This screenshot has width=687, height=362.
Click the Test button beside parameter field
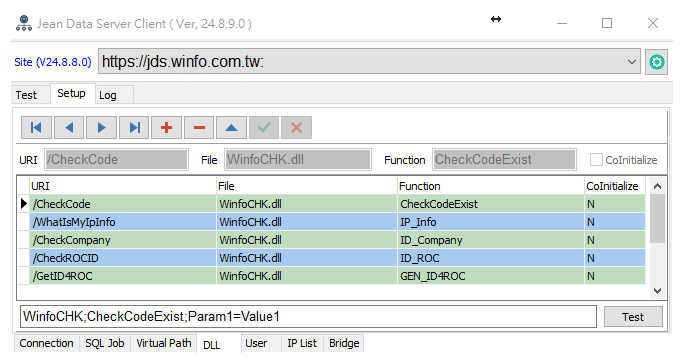[x=633, y=317]
